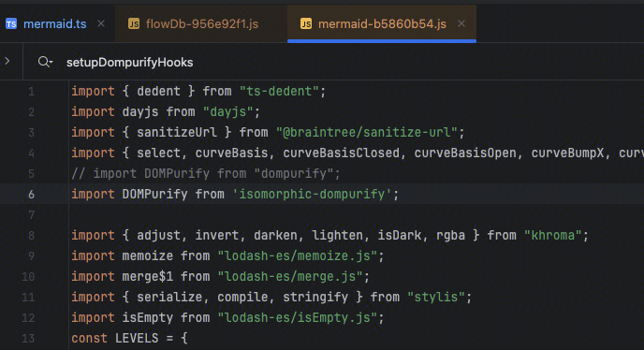Click line number 1 in gutter
Viewport: 644px width, 350px height.
[31, 91]
